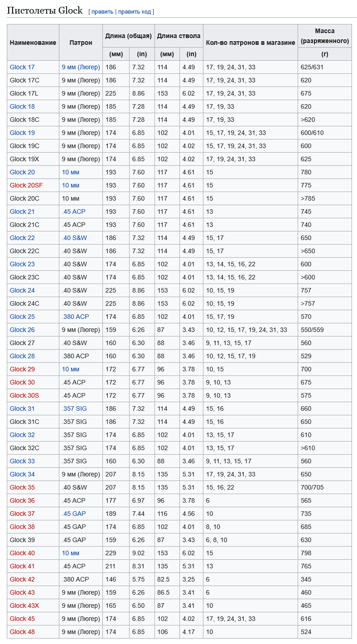Image resolution: width=357 pixels, height=644 pixels.
Task: Click the red Glock 35 link
Action: 22,487
